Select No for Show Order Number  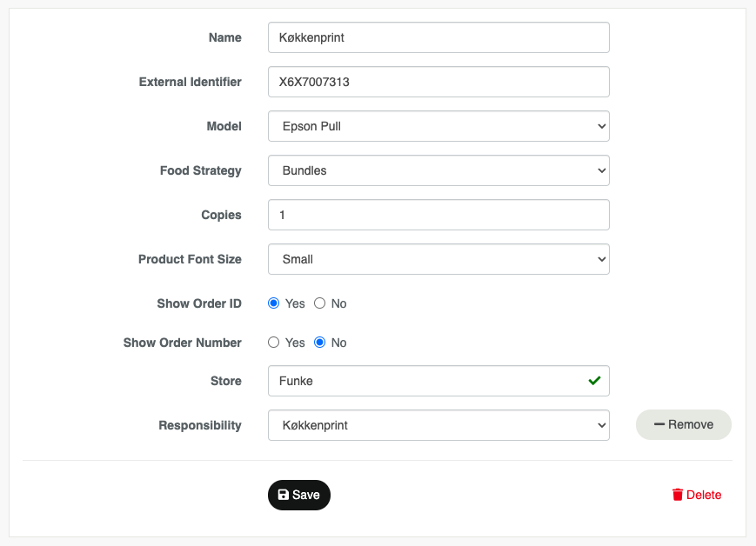click(319, 343)
